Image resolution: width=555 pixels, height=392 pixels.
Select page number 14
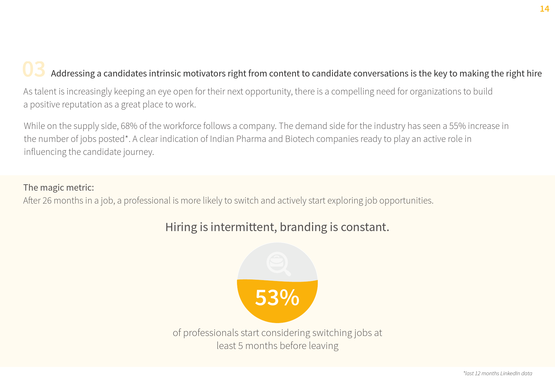tap(544, 9)
